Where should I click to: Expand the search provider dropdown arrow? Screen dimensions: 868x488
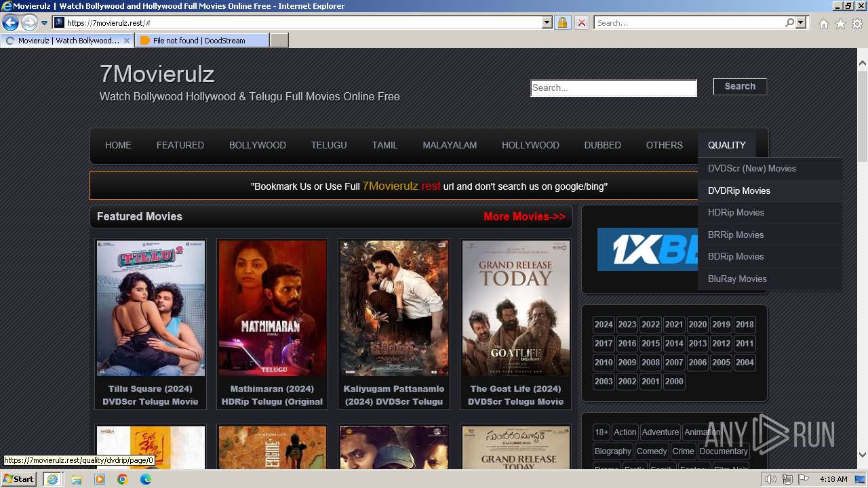click(x=801, y=22)
